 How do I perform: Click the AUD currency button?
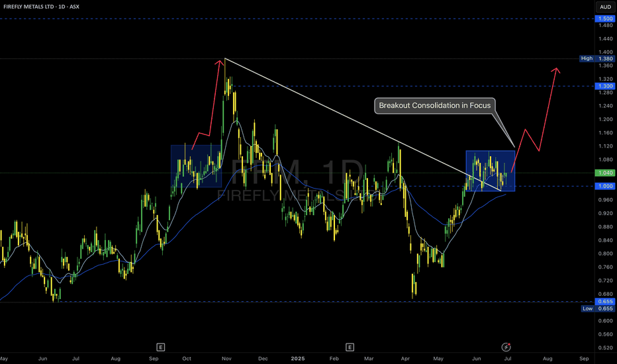(605, 7)
